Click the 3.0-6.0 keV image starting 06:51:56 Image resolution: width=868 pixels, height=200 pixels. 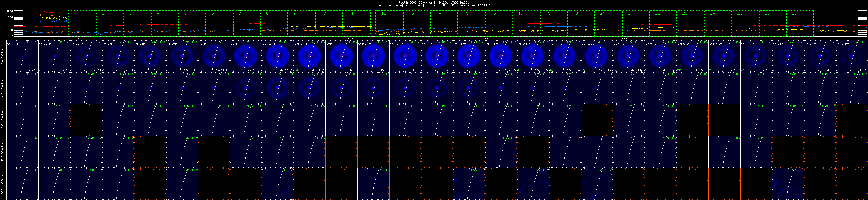click(565, 56)
